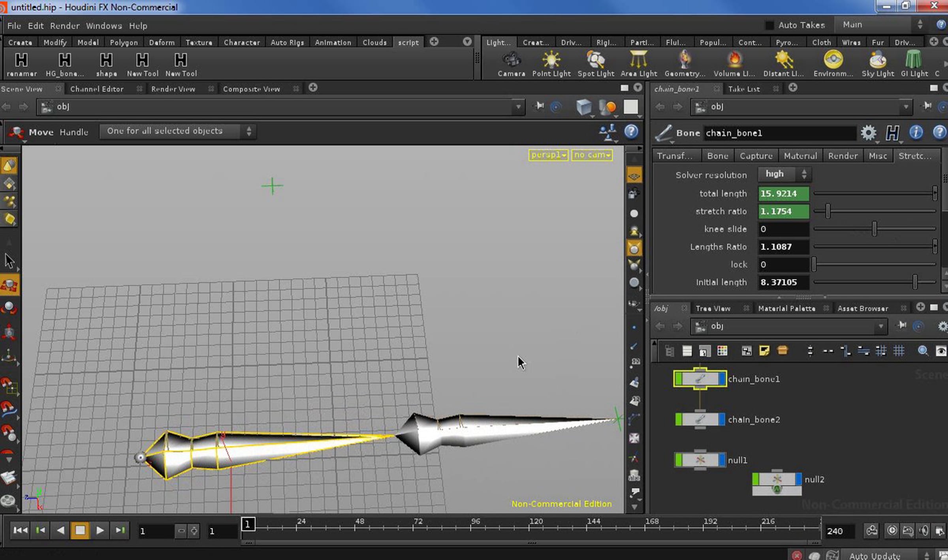Image resolution: width=948 pixels, height=560 pixels.
Task: Toggle the eye display options in network view
Action: 941,351
